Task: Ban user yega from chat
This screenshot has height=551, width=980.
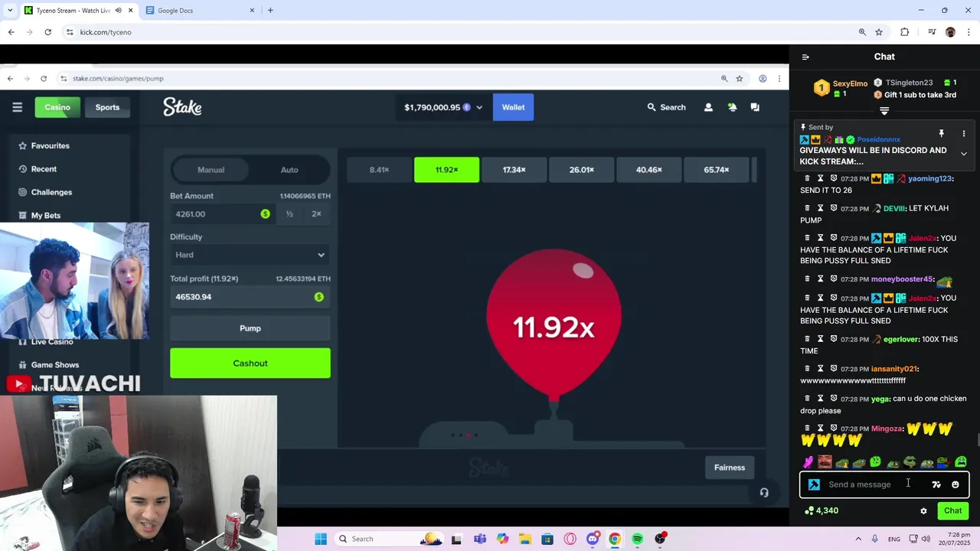Action: tap(834, 399)
